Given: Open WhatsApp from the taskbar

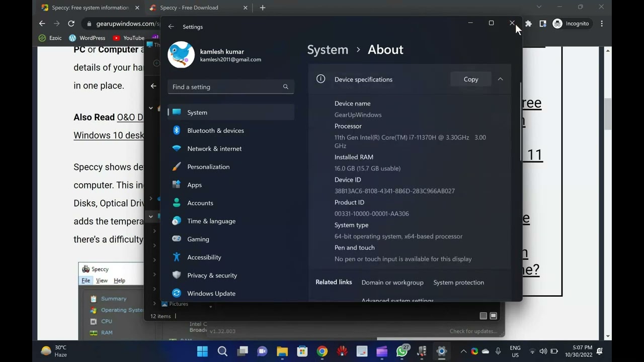Looking at the screenshot, I should (x=402, y=351).
